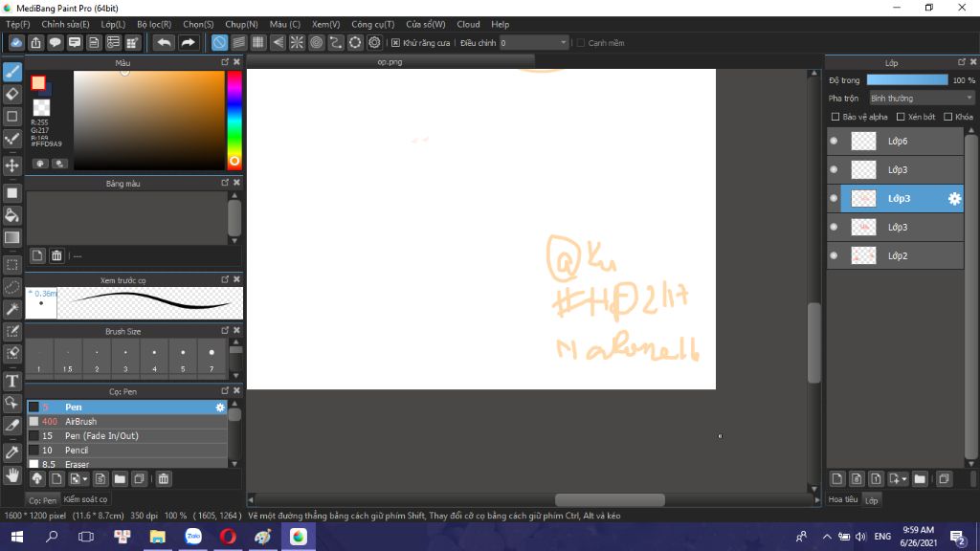Select the Pencil brush
The width and height of the screenshot is (980, 551).
click(x=127, y=451)
